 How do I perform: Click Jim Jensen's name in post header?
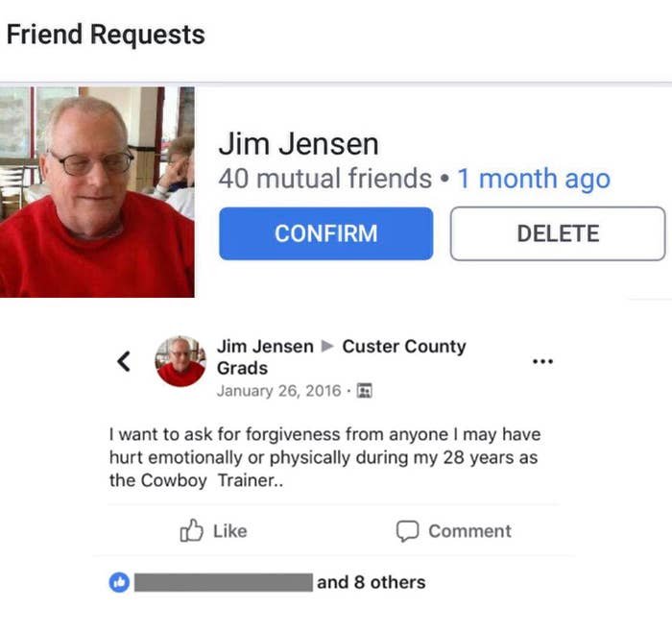(265, 347)
